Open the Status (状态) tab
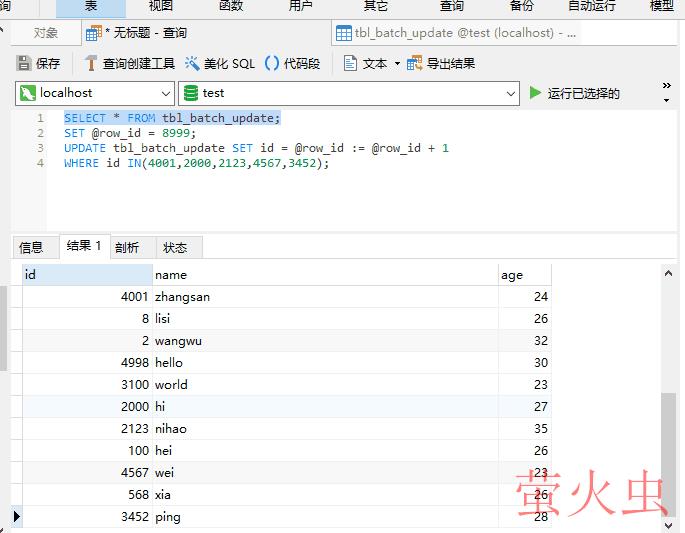Viewport: 685px width, 533px height. 175,247
